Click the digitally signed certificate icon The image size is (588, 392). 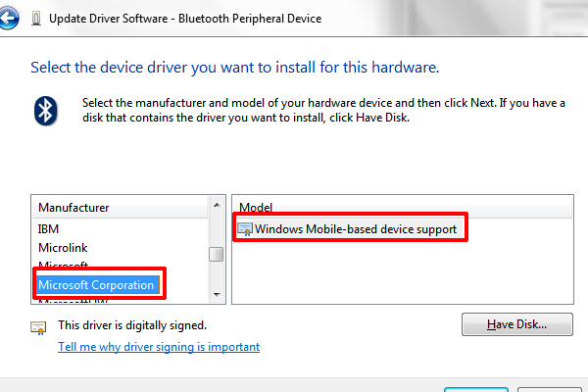38,328
